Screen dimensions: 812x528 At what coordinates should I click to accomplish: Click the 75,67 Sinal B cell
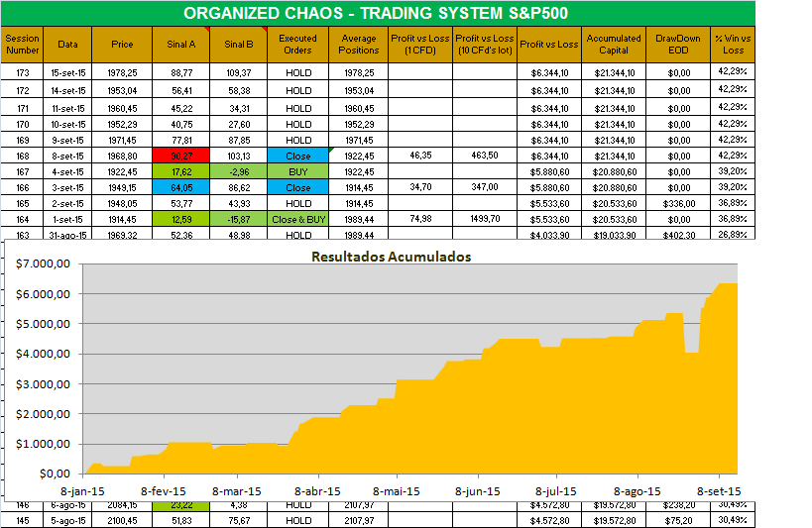coord(239,520)
